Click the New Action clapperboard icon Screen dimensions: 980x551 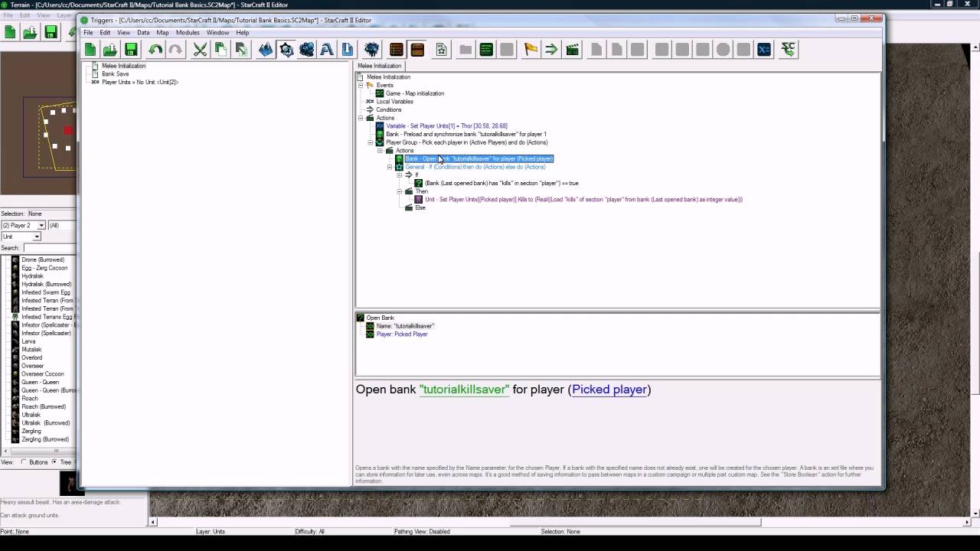[572, 50]
